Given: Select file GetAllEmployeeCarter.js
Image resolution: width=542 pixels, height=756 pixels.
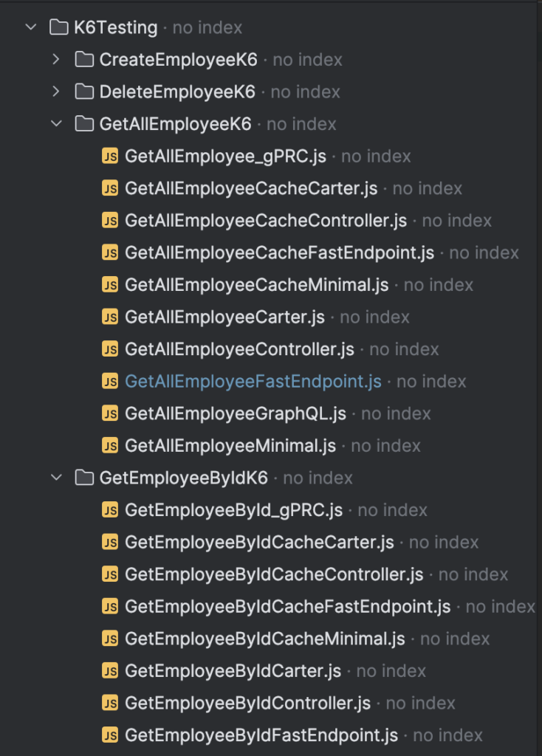Looking at the screenshot, I should [x=224, y=317].
